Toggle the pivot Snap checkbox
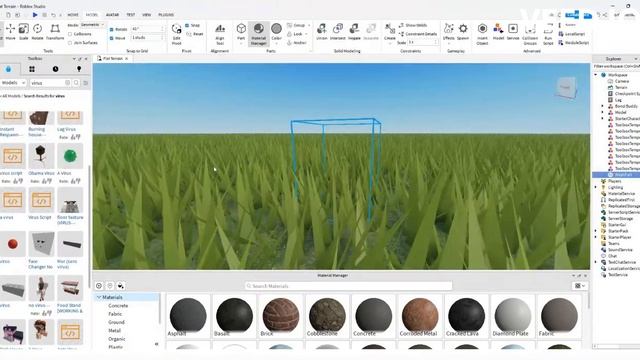Screen dimensions: 640x360 coord(187,25)
